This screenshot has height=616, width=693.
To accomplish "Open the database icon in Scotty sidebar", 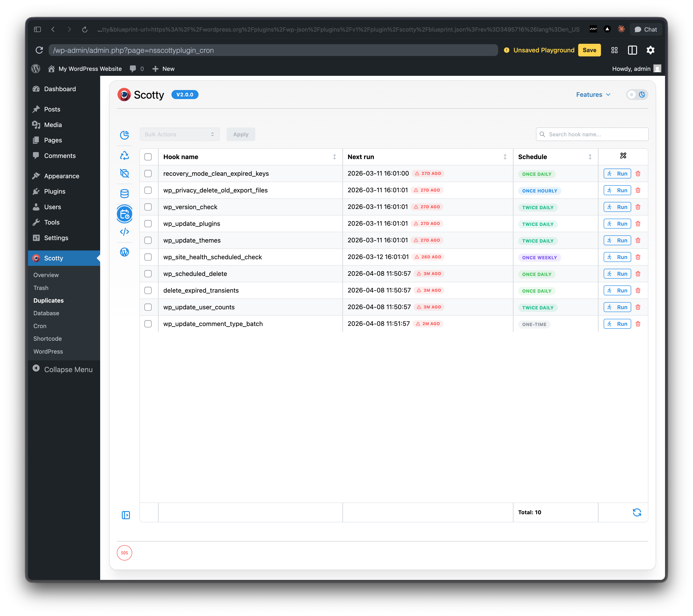I will click(125, 193).
